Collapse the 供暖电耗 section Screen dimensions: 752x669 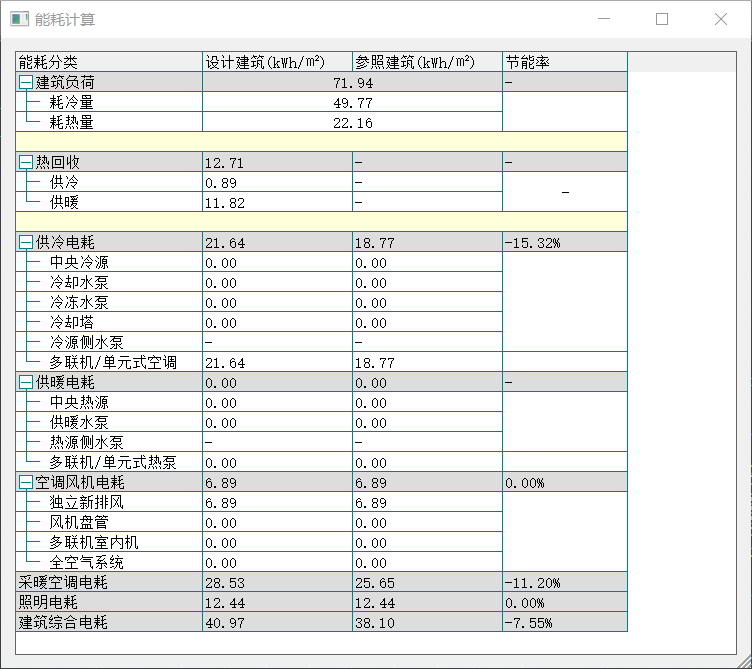tap(26, 382)
